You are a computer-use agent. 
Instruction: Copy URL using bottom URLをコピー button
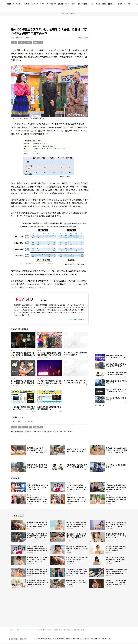tap(38, 427)
